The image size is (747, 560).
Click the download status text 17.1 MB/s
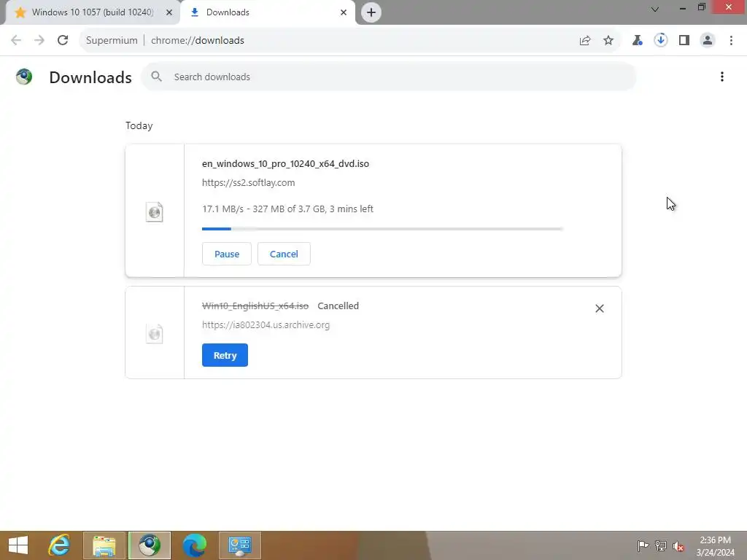point(287,209)
